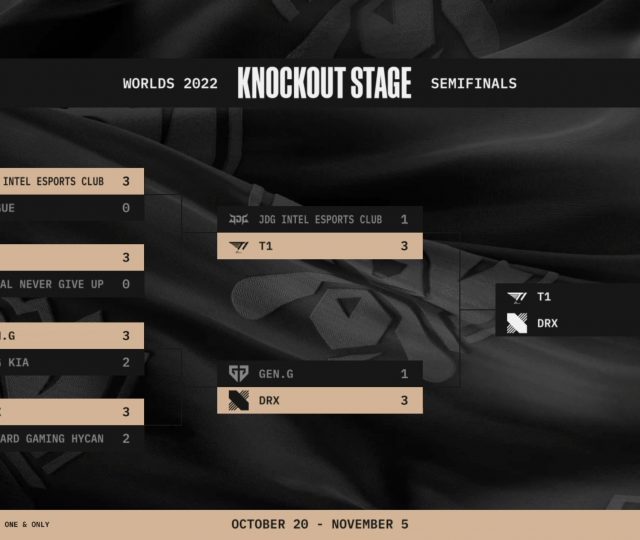Click the October 20 - November 5 date text
640x540 pixels.
(x=320, y=524)
